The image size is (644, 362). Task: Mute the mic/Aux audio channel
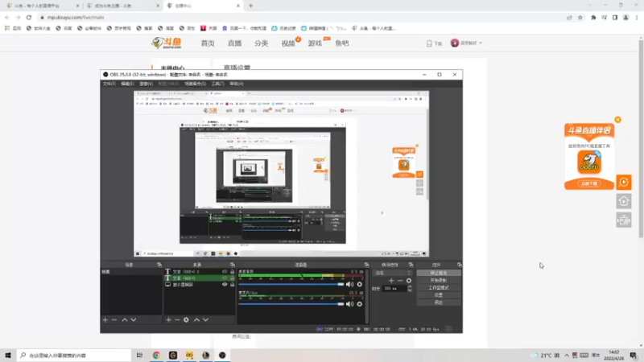[x=349, y=304]
